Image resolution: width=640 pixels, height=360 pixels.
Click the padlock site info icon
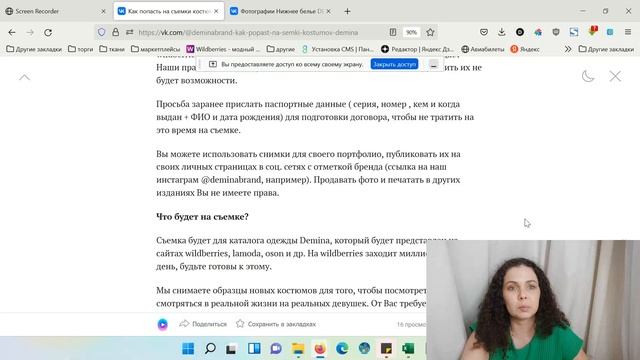tap(116, 32)
